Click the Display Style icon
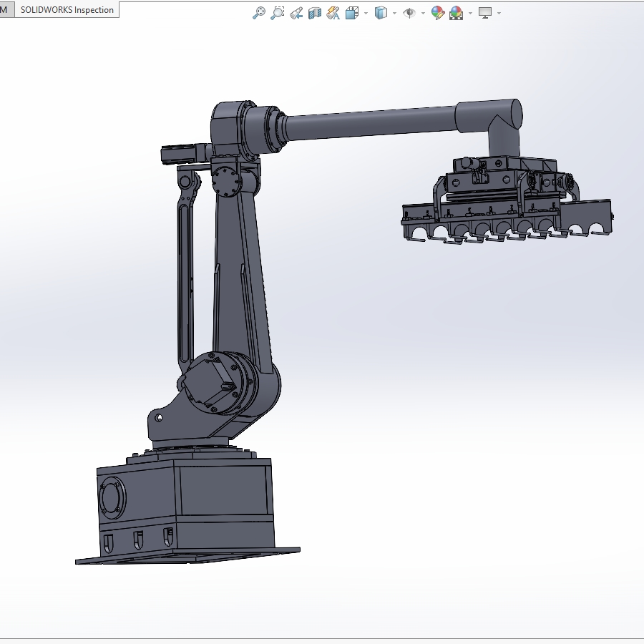 click(381, 13)
